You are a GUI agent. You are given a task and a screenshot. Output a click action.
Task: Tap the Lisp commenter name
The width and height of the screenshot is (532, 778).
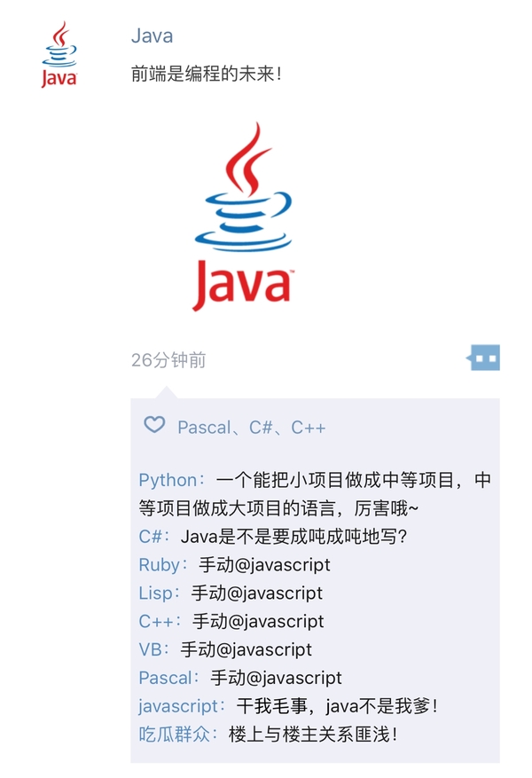point(156,593)
